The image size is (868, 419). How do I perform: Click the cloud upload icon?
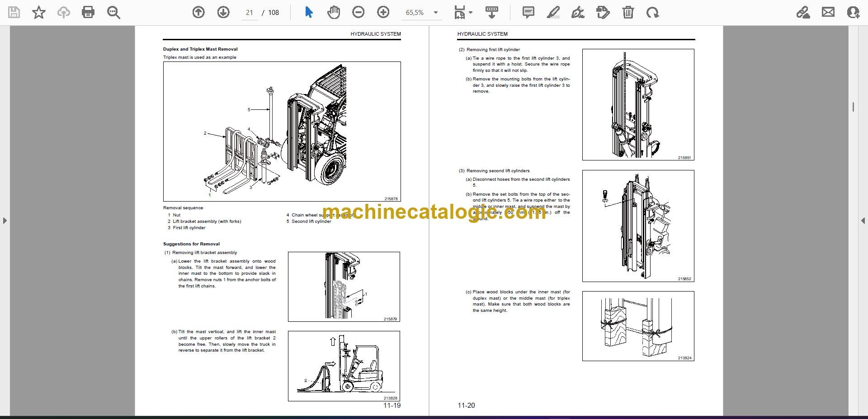tap(64, 12)
